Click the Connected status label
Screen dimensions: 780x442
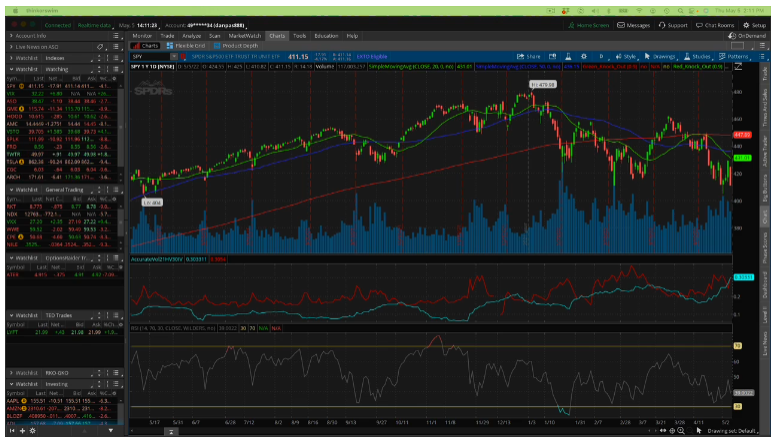point(58,25)
